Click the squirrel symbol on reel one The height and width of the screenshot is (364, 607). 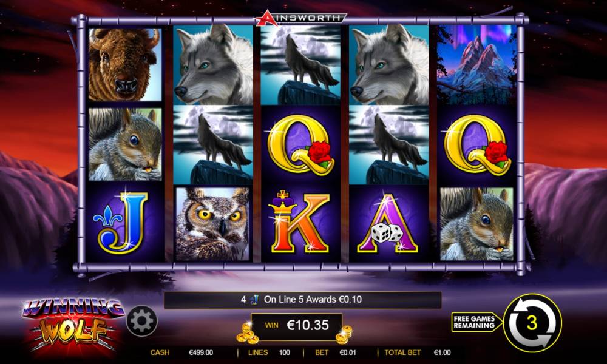(124, 144)
